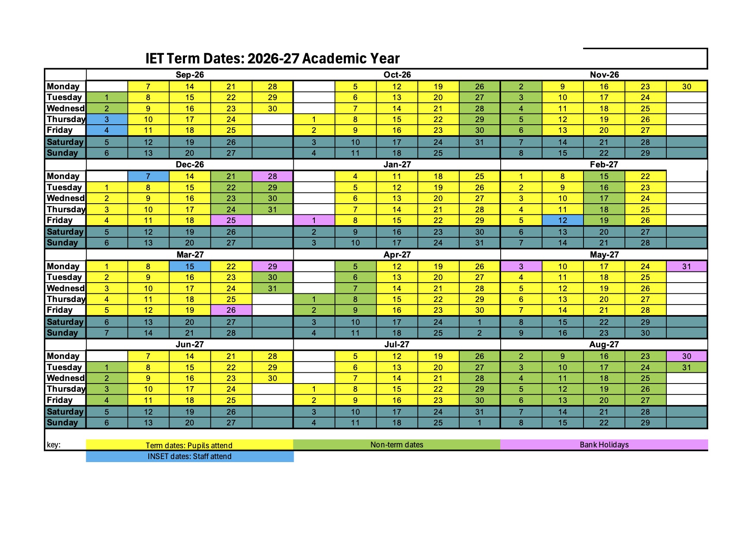Click blue INSET day 12 in Feb-27
This screenshot has height=535, width=756.
click(562, 220)
